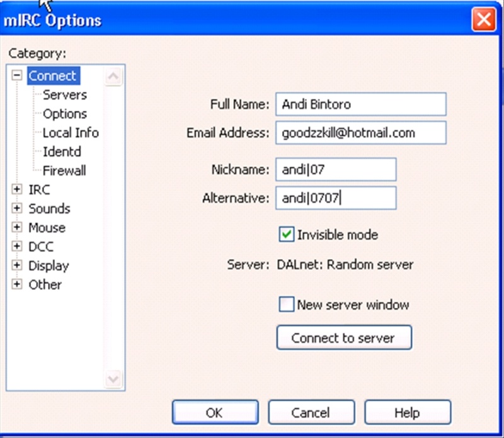This screenshot has height=438, width=504.
Task: Expand the Mouse category
Action: click(x=17, y=227)
